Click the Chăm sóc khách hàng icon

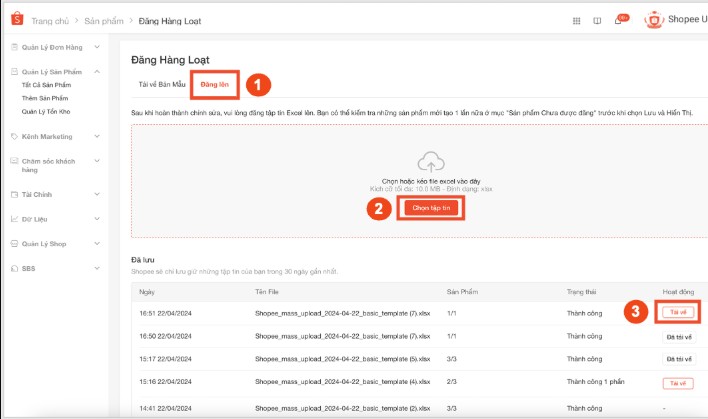[x=14, y=161]
